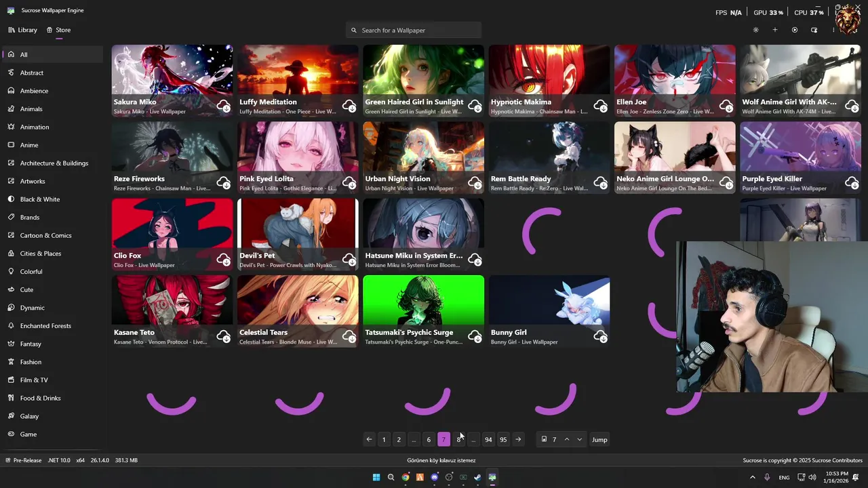The width and height of the screenshot is (868, 488).
Task: Open Google Chrome from the taskbar
Action: click(405, 477)
